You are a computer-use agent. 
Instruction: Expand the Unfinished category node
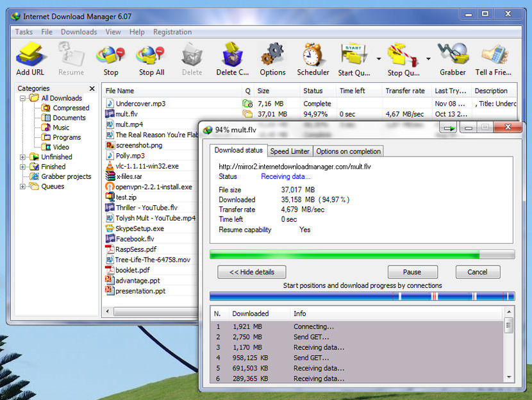[x=22, y=157]
